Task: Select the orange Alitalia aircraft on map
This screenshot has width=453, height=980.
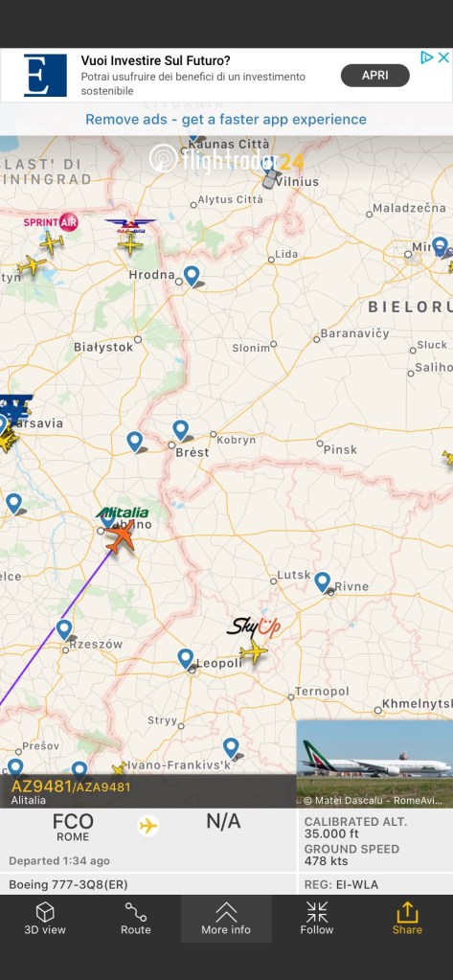Action: 122,536
